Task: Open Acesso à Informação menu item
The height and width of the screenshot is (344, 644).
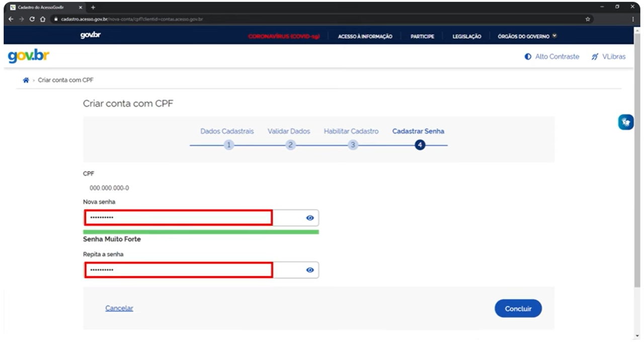Action: coord(365,36)
